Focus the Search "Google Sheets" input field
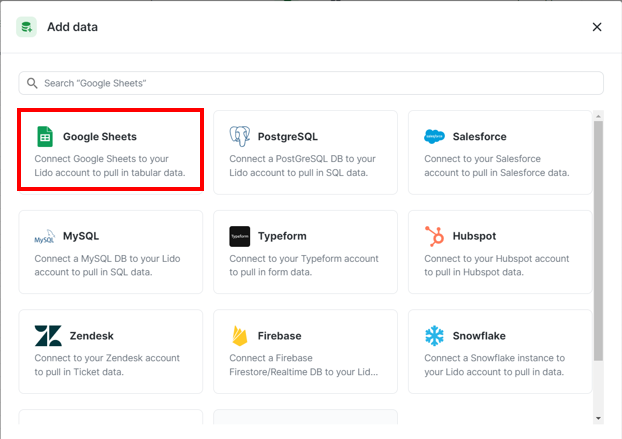The width and height of the screenshot is (622, 439). pyautogui.click(x=311, y=83)
